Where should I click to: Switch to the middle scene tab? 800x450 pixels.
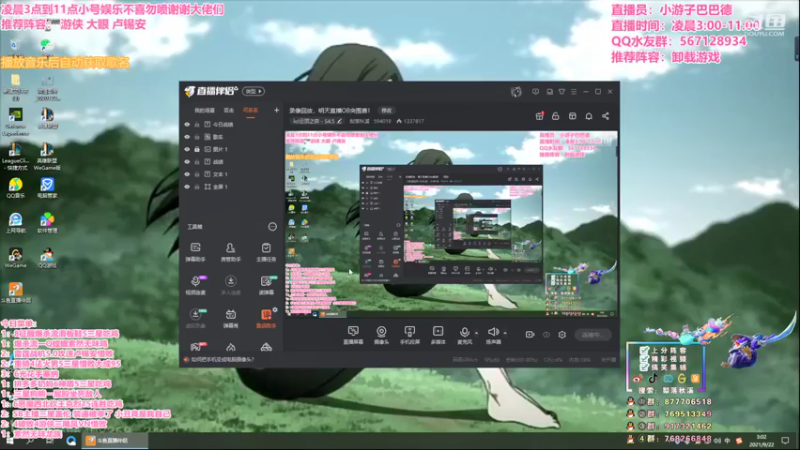click(229, 110)
